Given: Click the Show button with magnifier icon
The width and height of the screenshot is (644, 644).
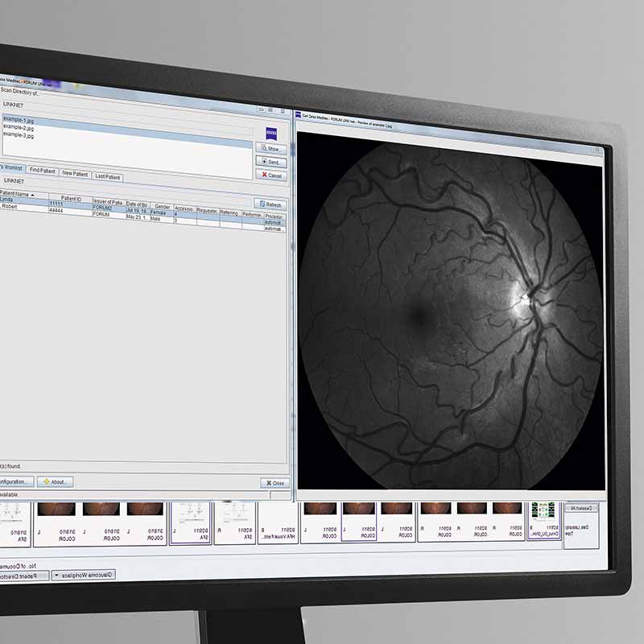Looking at the screenshot, I should [x=270, y=148].
